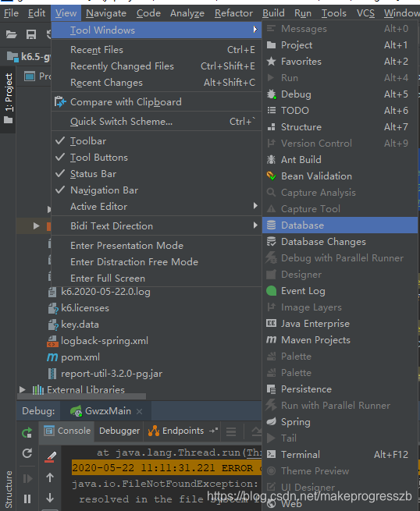Expand the External Libraries tree node
The width and height of the screenshot is (420, 511).
[x=22, y=389]
